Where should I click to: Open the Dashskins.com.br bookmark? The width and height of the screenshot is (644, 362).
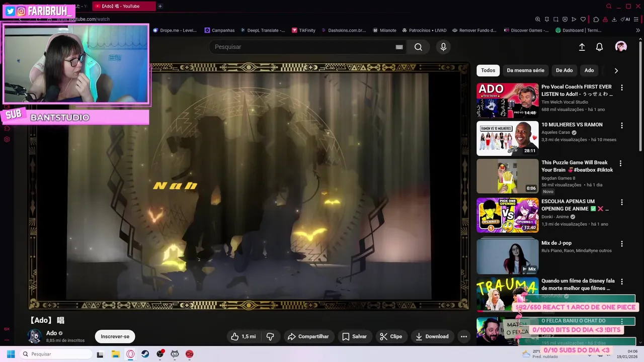343,30
